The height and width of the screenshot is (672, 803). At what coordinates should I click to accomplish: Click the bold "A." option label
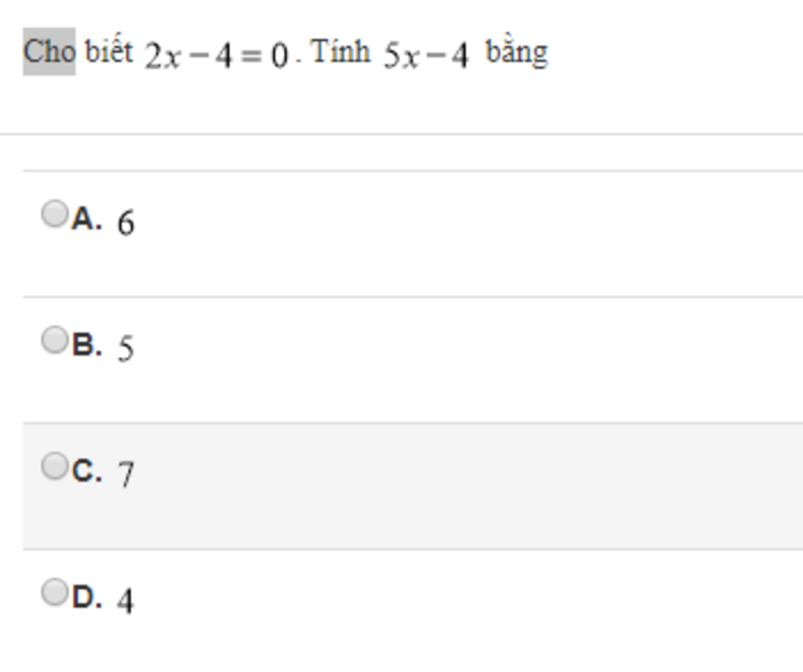(x=86, y=220)
